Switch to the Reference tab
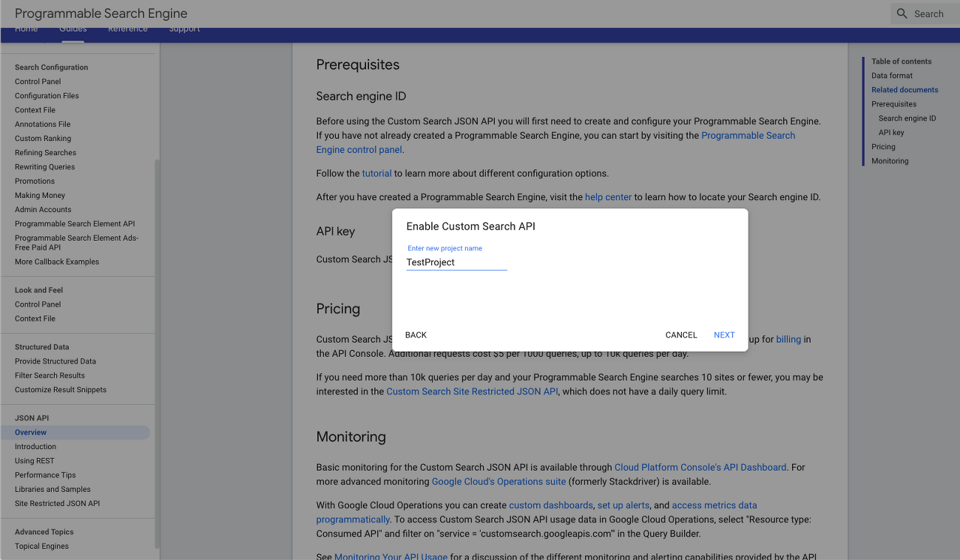This screenshot has width=960, height=560. coord(127,28)
